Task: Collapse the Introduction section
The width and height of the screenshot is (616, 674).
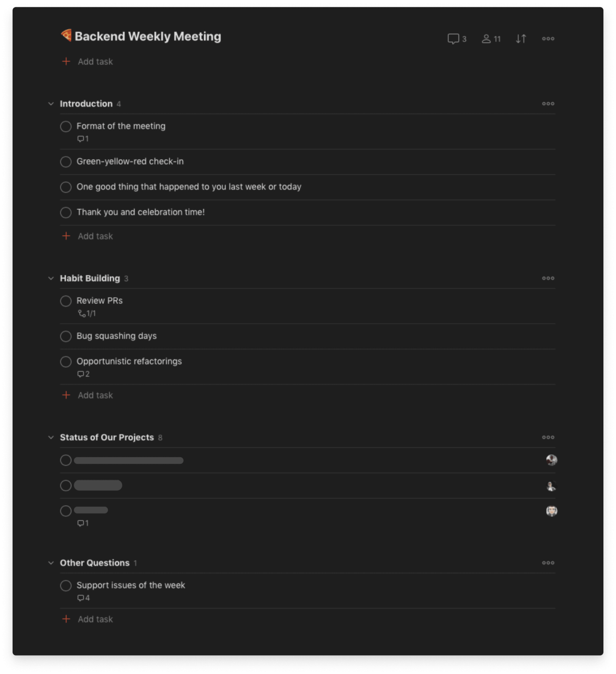Action: (x=51, y=104)
